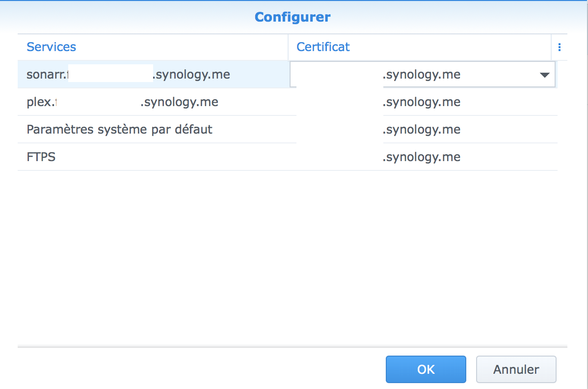Open certificate dropdown for the plex service
Image resolution: width=588 pixels, height=389 pixels.
pos(422,103)
